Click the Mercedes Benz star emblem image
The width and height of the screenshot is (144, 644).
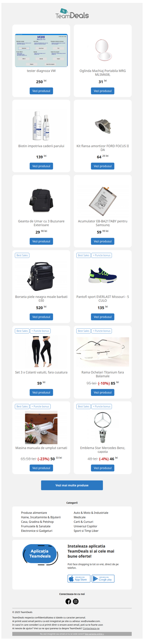pos(103,428)
